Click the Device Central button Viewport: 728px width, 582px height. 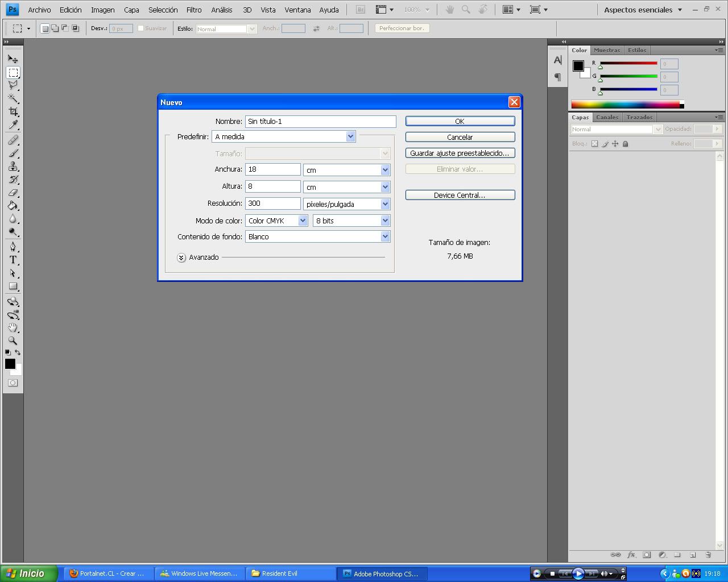tap(460, 195)
